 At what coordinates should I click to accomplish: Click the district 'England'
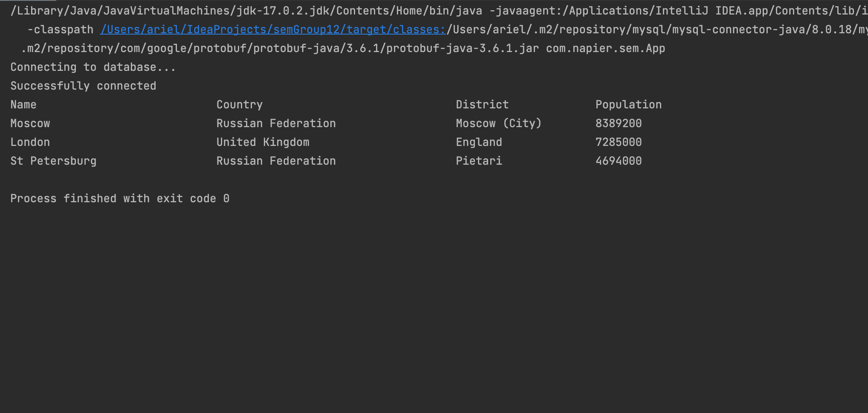(479, 142)
